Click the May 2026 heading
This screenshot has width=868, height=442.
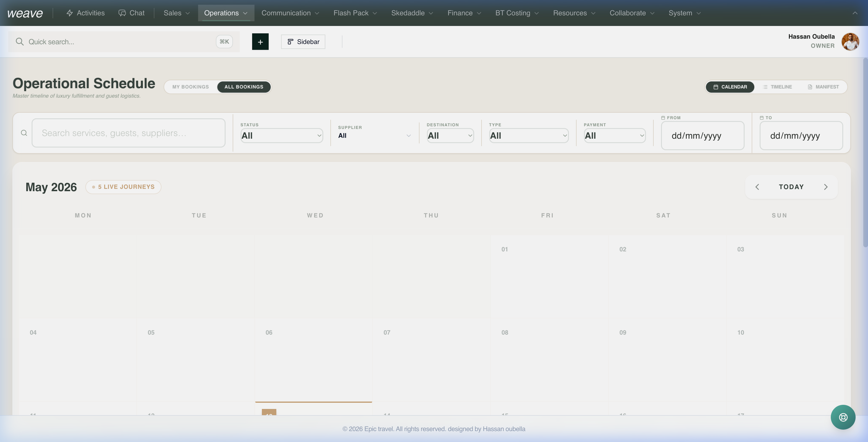51,187
